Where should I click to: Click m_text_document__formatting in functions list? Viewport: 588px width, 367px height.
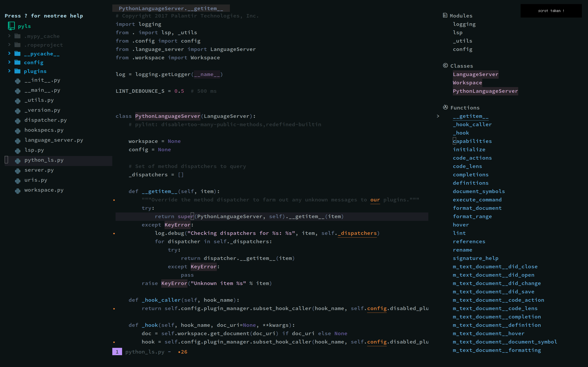coord(497,350)
